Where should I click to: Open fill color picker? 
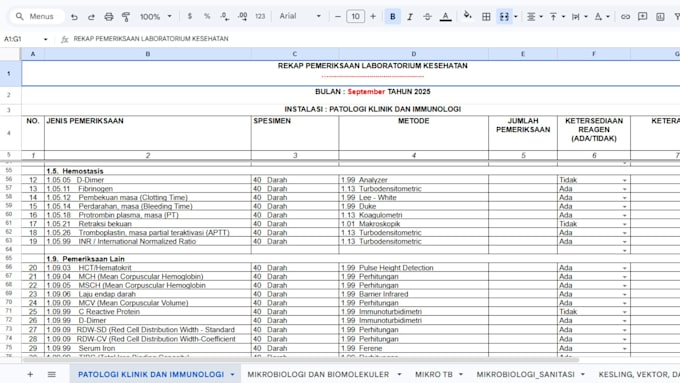coord(467,16)
